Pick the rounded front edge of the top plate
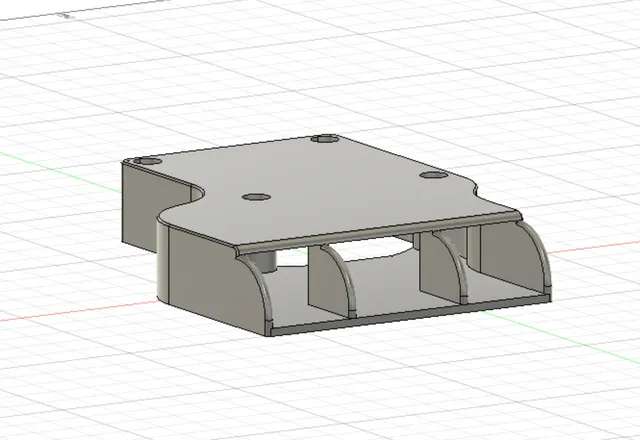Viewport: 640px width, 440px height. pos(378,233)
